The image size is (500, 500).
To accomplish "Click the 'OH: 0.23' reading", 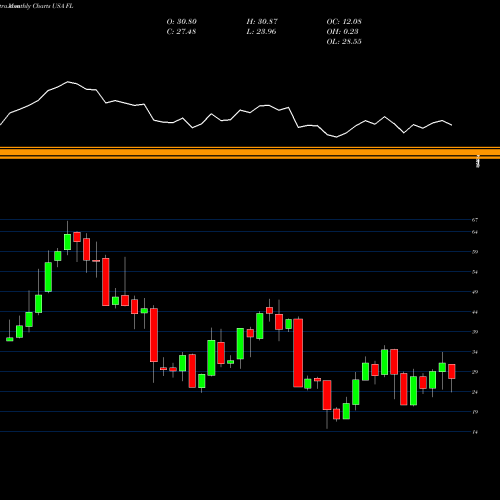I will (342, 32).
